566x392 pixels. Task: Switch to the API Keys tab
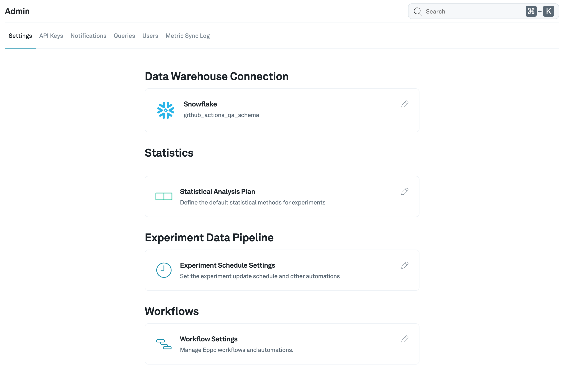(51, 36)
